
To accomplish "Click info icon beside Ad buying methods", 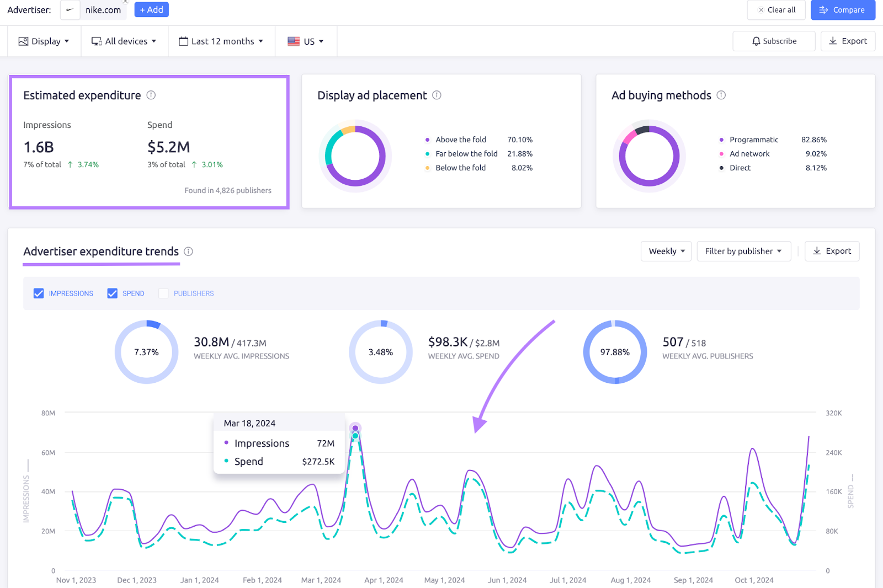I will point(721,95).
